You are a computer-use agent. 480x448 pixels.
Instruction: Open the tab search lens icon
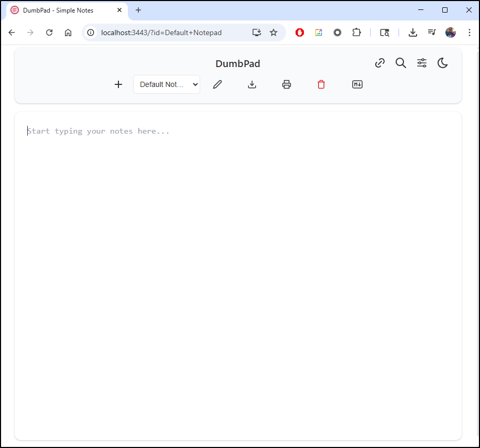pos(385,32)
